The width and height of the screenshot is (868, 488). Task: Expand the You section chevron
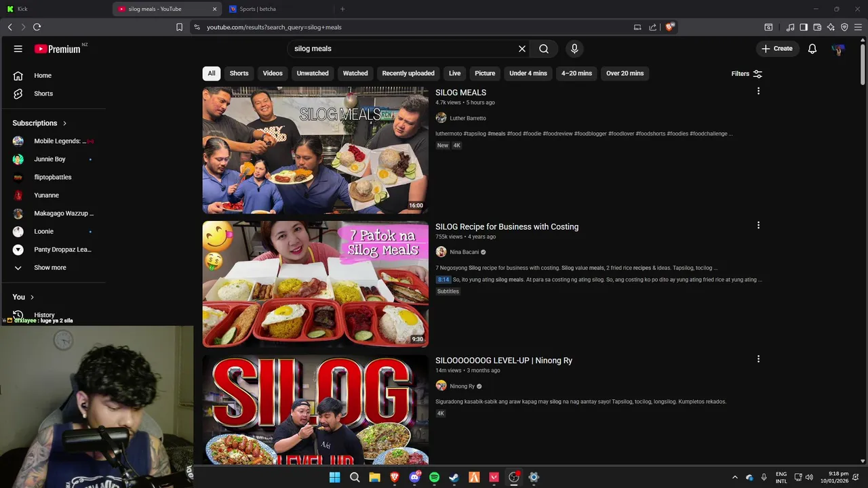tap(32, 297)
